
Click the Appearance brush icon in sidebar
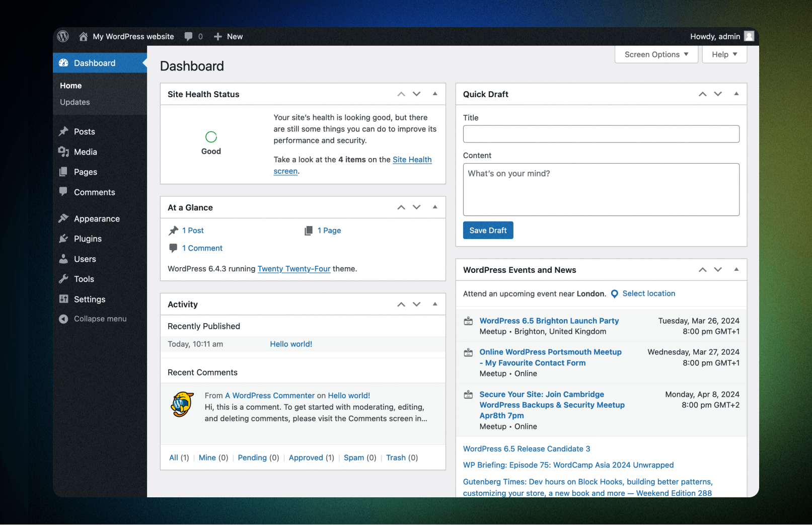(x=63, y=218)
